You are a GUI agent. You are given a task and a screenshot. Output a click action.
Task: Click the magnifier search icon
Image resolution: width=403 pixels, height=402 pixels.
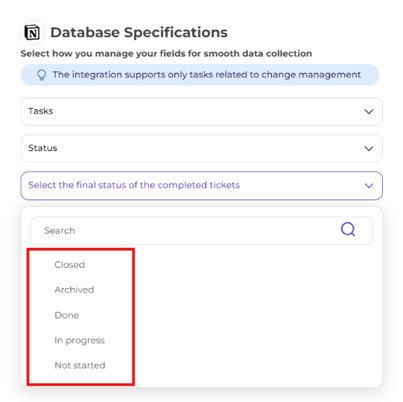tap(348, 229)
